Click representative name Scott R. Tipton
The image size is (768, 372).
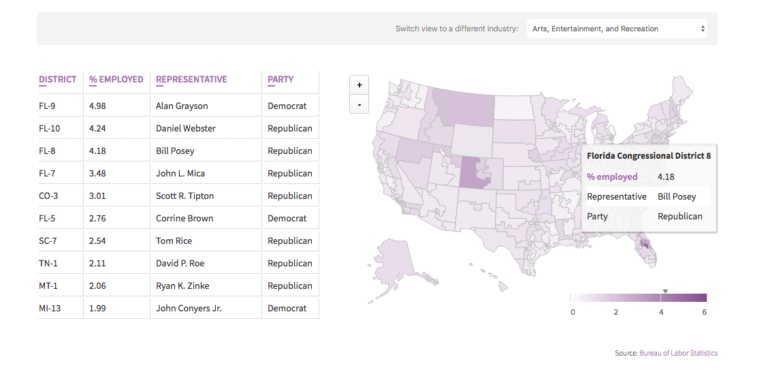[x=185, y=196]
